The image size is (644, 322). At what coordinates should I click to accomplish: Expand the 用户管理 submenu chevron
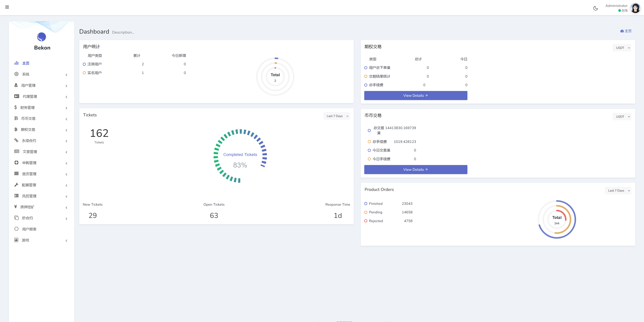pyautogui.click(x=66, y=86)
